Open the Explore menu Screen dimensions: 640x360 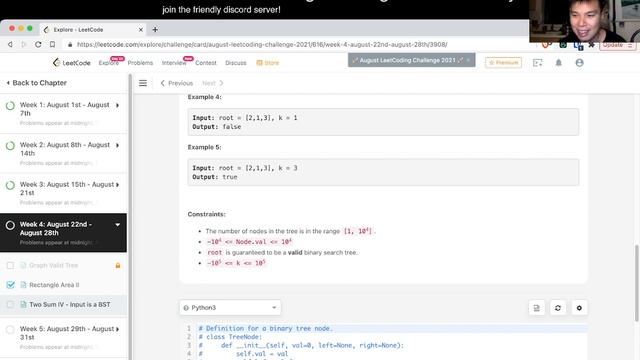point(109,63)
